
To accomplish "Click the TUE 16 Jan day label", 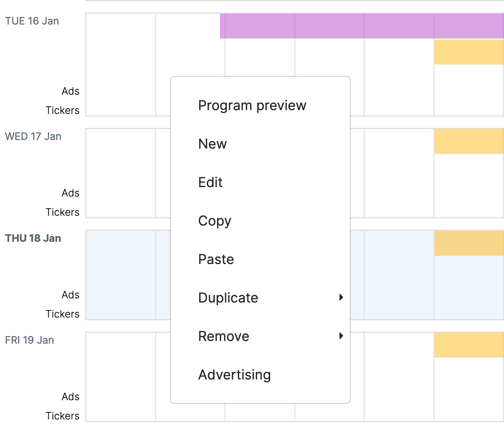I will coord(32,21).
